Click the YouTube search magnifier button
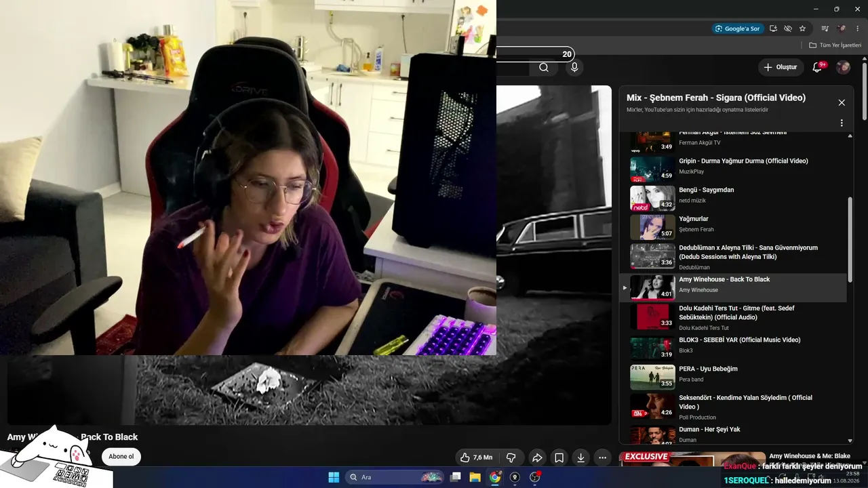 544,67
